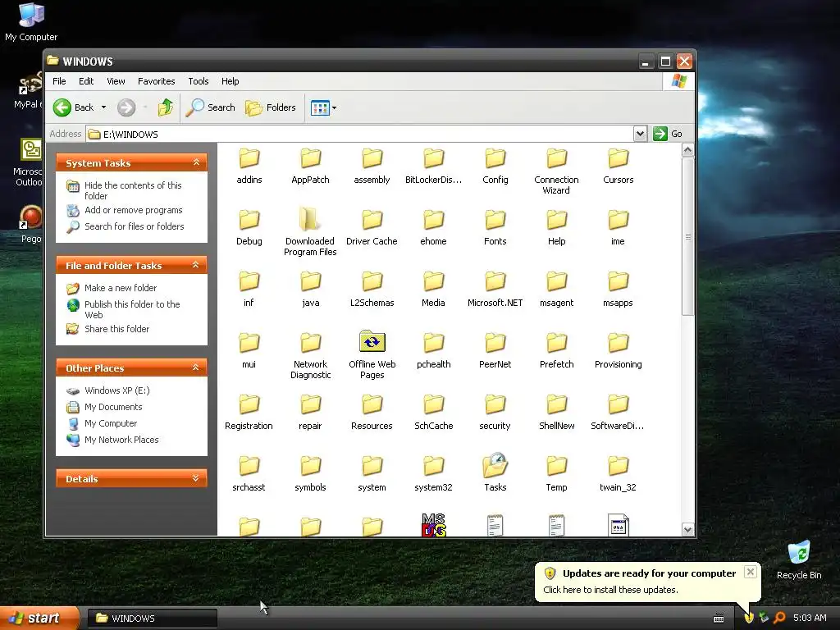Select the system32 folder
The width and height of the screenshot is (840, 630).
click(433, 474)
